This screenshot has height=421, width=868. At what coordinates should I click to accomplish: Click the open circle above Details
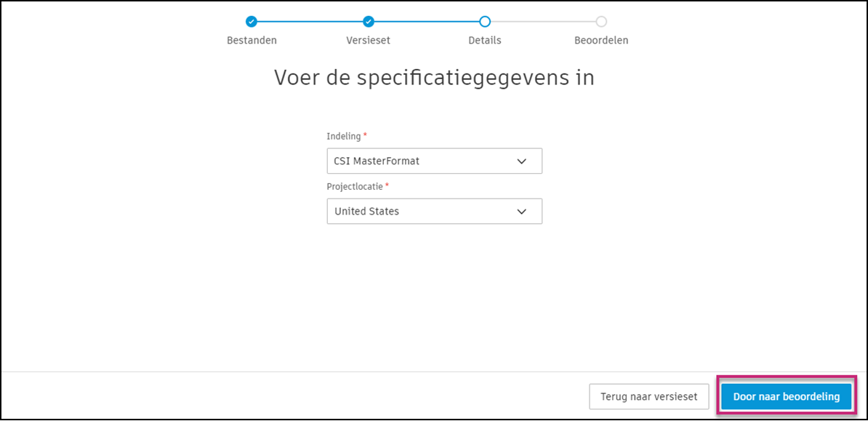pyautogui.click(x=484, y=22)
